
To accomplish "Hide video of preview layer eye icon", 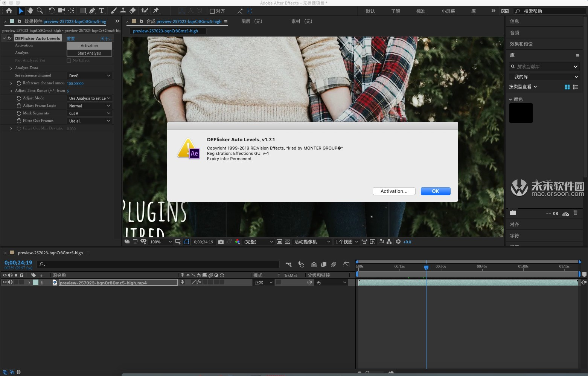I will [x=5, y=282].
